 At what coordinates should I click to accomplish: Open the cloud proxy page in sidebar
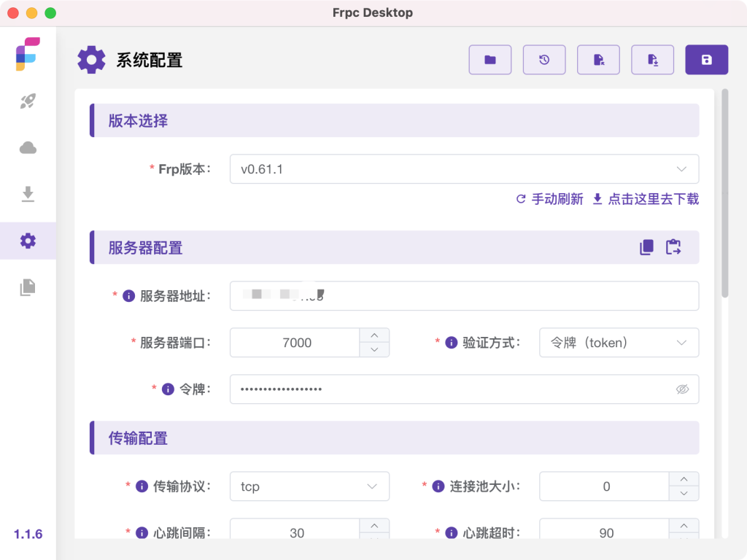pos(28,147)
